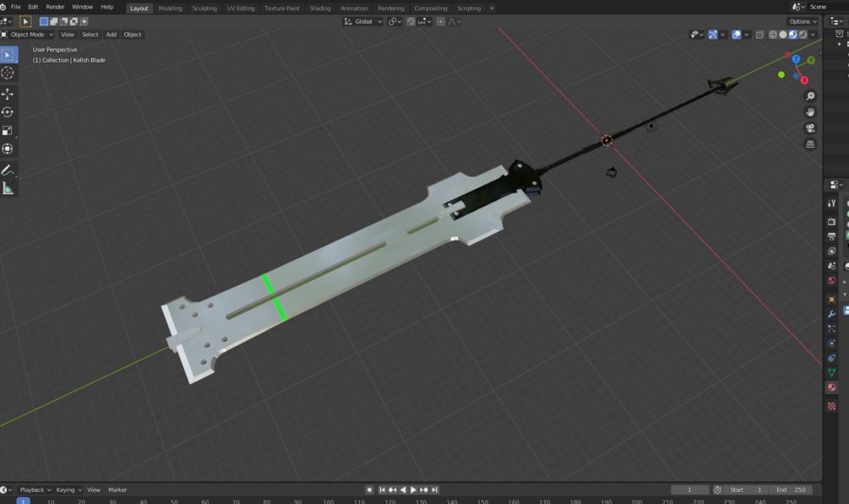Snap view to the Z axis gizmo

(x=796, y=59)
